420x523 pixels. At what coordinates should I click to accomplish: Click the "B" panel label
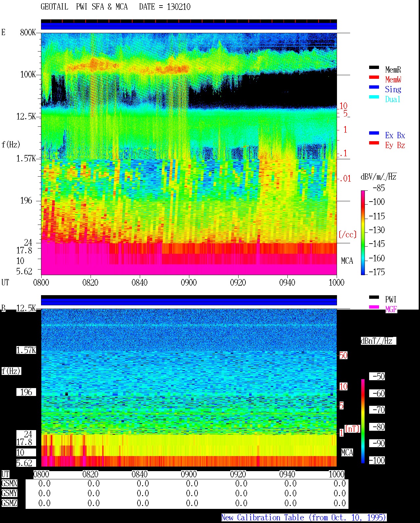pyautogui.click(x=4, y=308)
